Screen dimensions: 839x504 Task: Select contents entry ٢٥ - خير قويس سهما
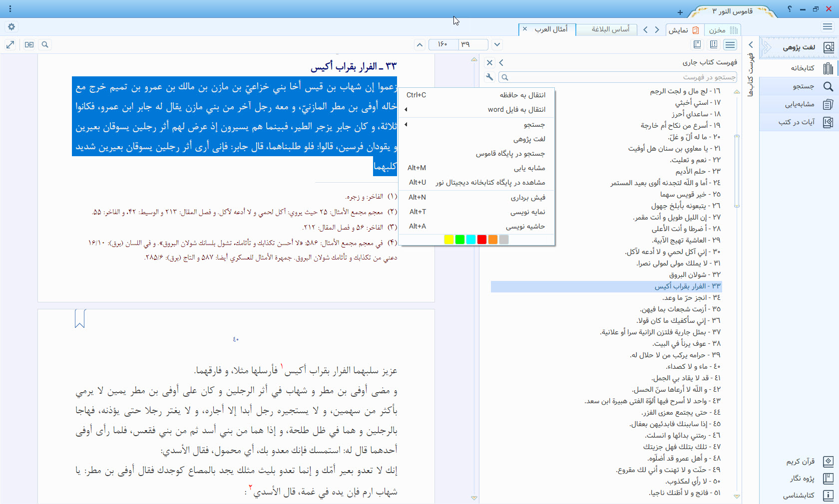(x=690, y=194)
